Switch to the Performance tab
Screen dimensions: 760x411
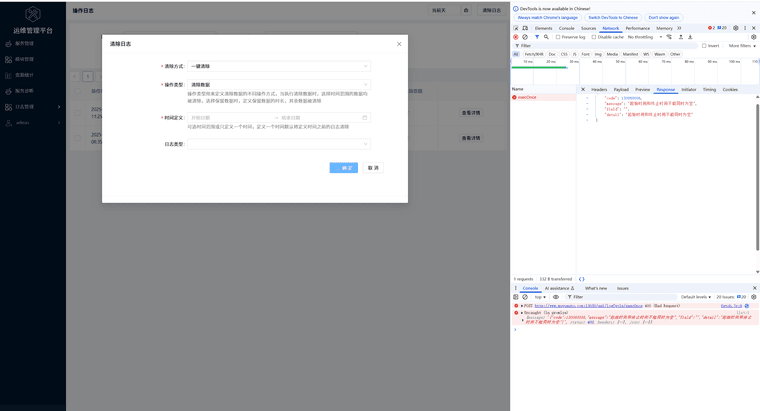pos(637,28)
